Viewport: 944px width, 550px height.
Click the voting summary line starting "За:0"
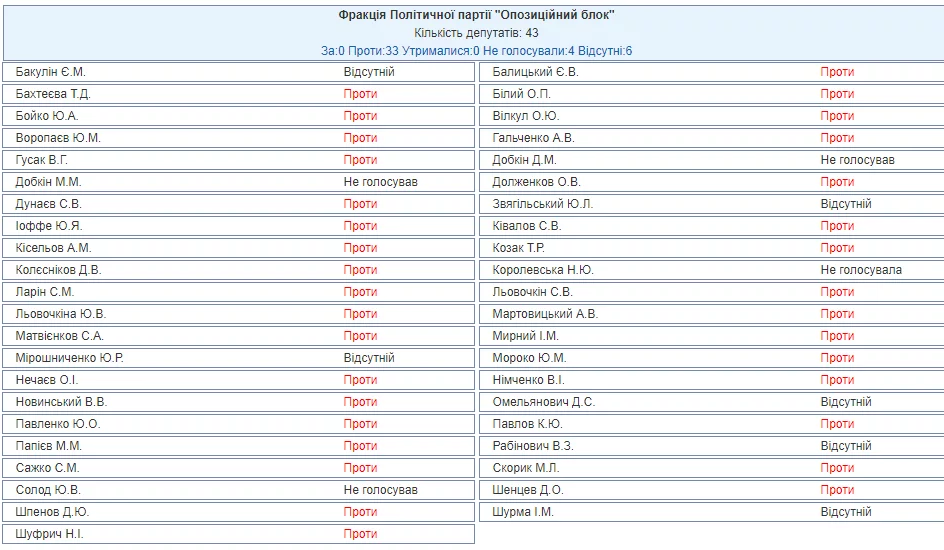tap(476, 51)
